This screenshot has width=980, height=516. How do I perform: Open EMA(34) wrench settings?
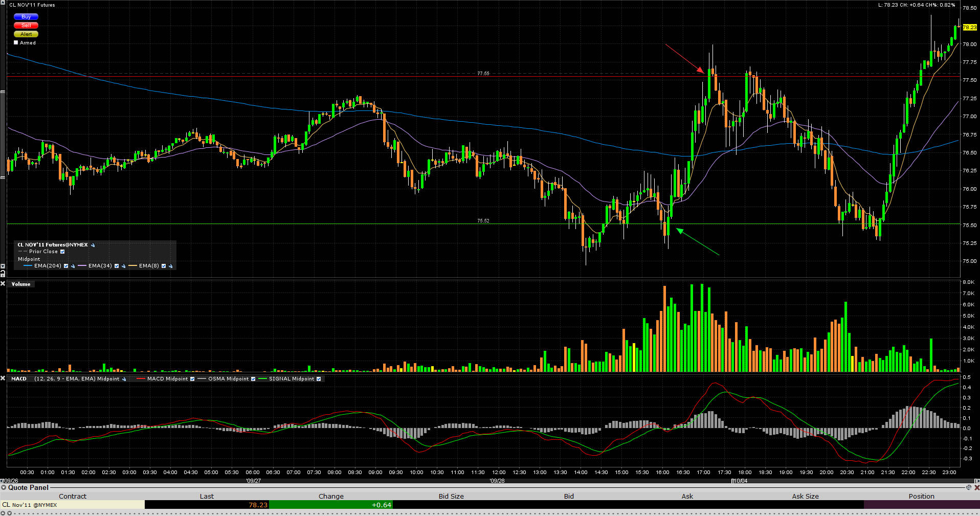(123, 266)
